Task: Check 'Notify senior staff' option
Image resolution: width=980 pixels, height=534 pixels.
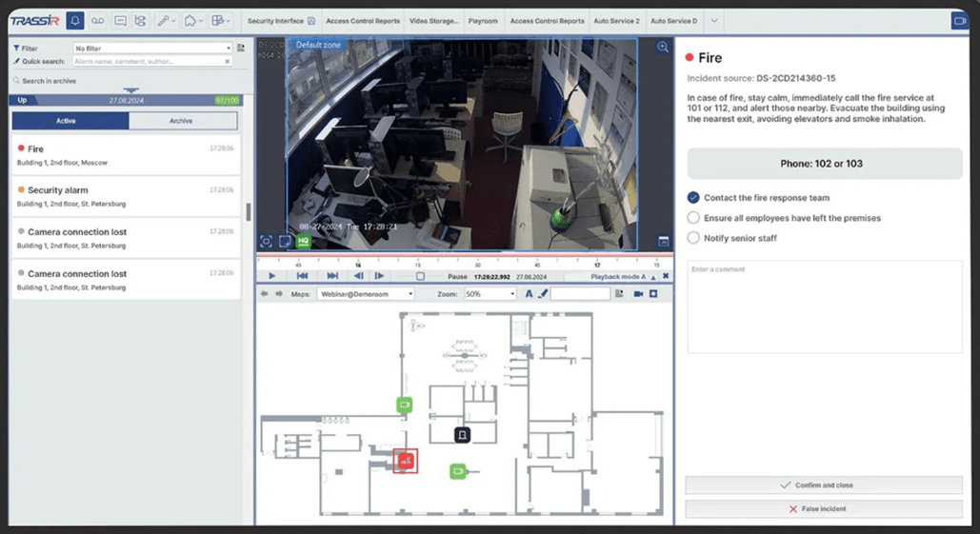Action: pos(693,238)
